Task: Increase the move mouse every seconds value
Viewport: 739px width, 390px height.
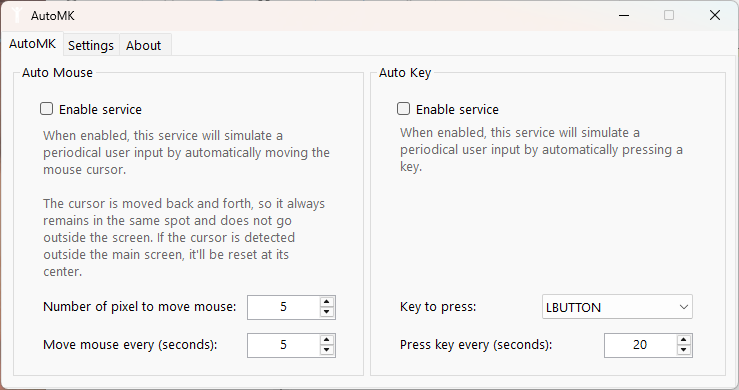Action: [327, 340]
